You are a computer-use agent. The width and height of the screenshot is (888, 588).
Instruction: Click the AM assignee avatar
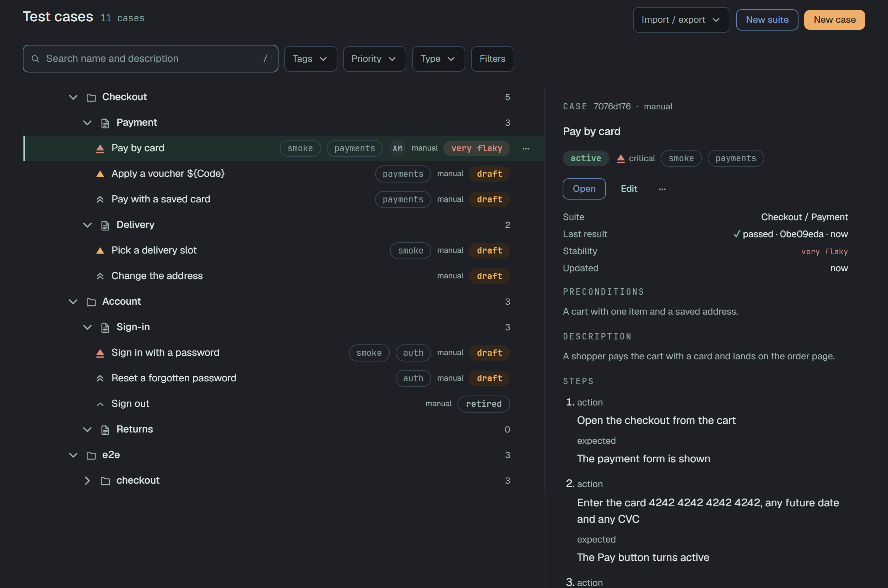point(397,148)
